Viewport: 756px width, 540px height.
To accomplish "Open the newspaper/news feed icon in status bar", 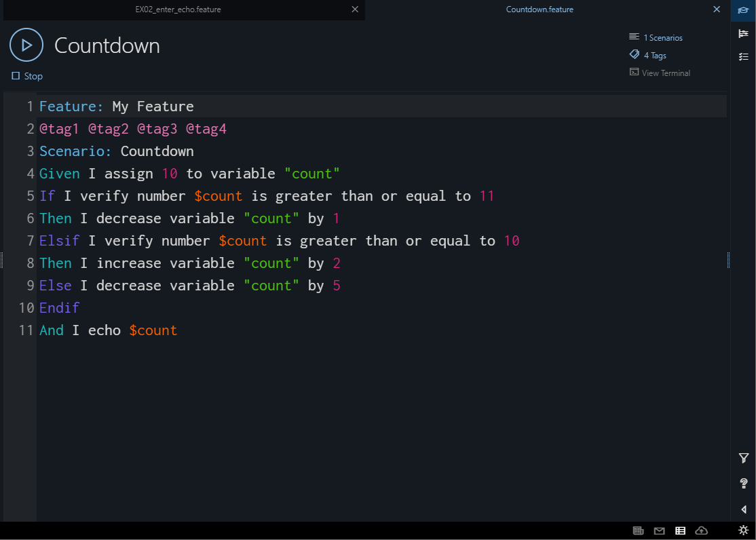I will (x=638, y=531).
